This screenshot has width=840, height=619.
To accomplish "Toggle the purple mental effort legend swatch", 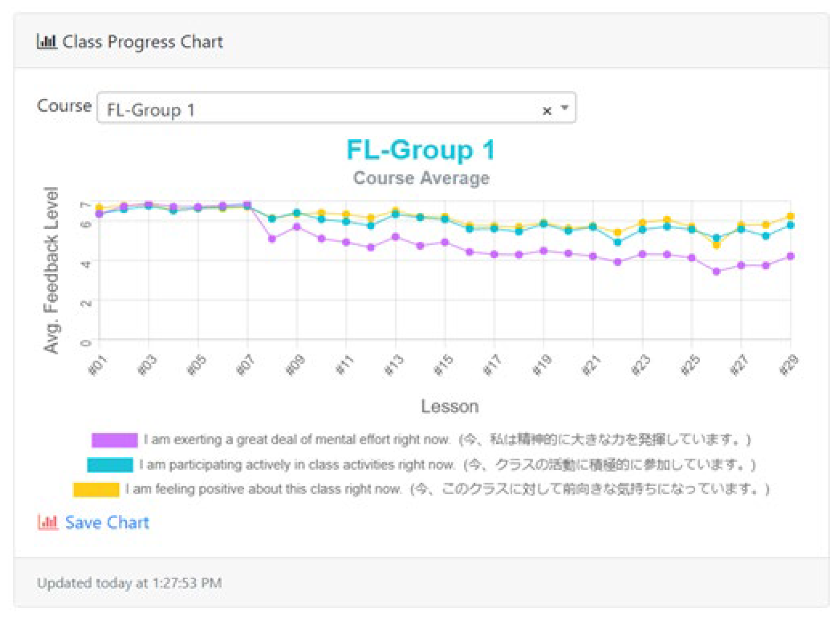I will [x=114, y=440].
